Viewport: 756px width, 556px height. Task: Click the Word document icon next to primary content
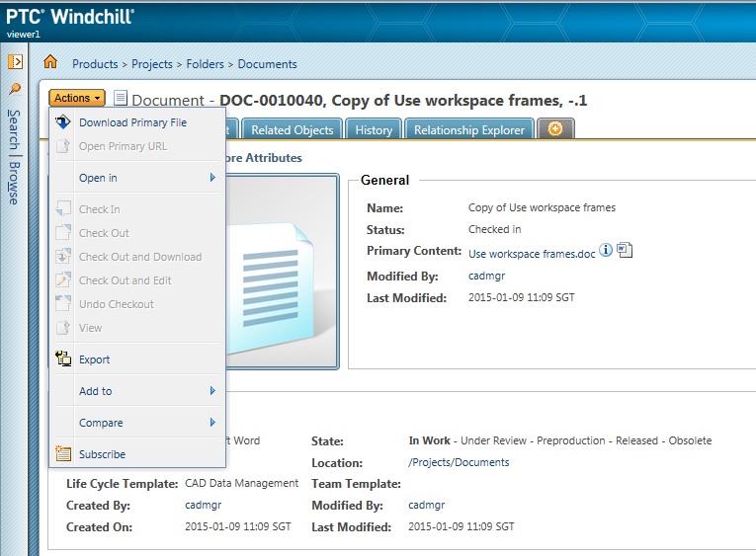pyautogui.click(x=625, y=250)
